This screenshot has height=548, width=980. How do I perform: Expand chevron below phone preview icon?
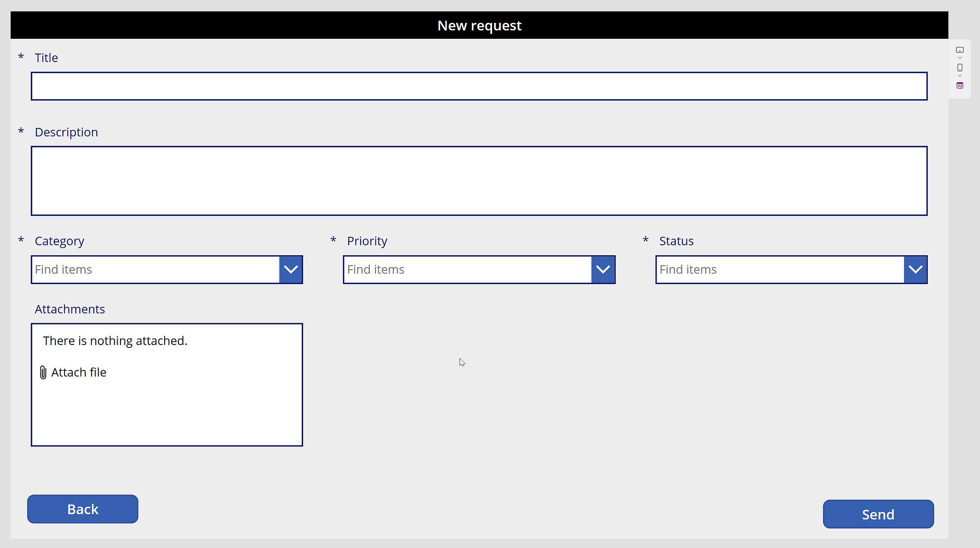pos(960,76)
